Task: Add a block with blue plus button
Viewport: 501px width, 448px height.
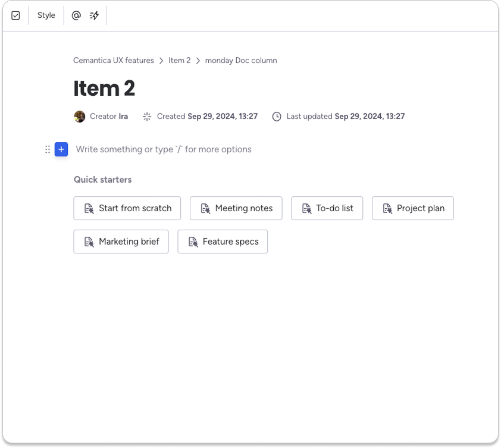Action: pos(61,149)
